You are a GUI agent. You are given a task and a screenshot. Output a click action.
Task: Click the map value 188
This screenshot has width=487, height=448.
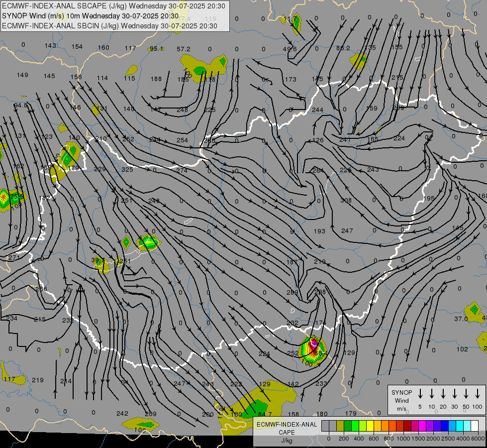click(156, 79)
